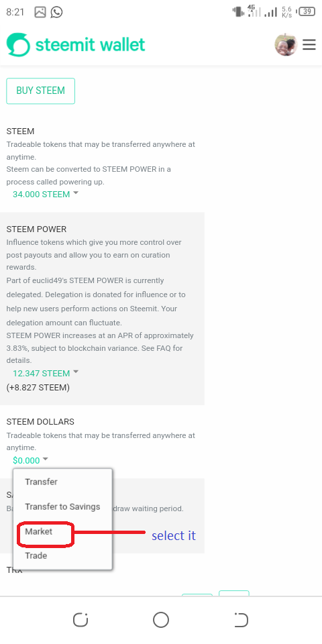The width and height of the screenshot is (322, 644).
Task: Open the hamburger menu icon
Action: [x=309, y=44]
